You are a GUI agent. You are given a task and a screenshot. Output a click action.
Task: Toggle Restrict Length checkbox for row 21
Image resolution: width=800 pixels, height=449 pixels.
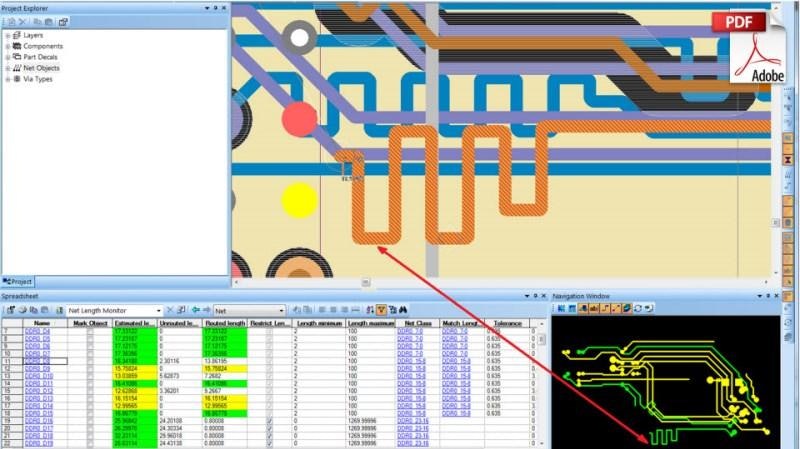[x=269, y=436]
